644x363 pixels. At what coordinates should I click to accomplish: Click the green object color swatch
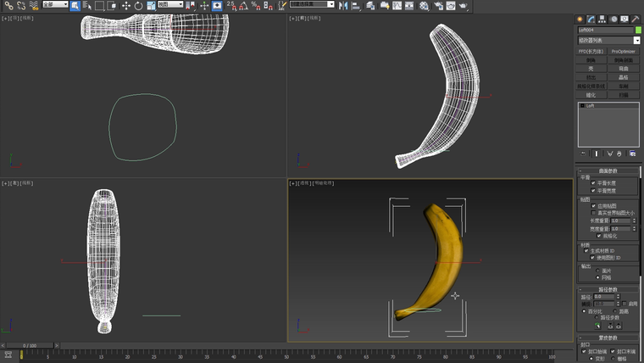[x=636, y=30]
